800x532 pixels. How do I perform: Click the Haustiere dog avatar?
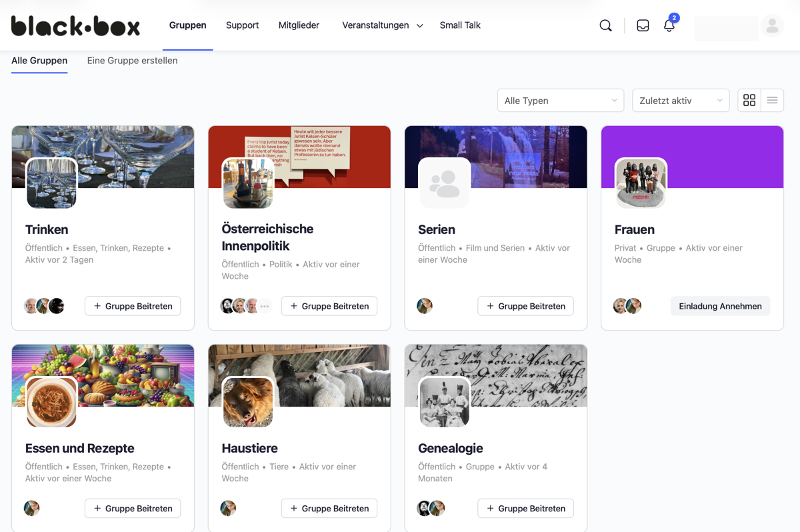[248, 402]
